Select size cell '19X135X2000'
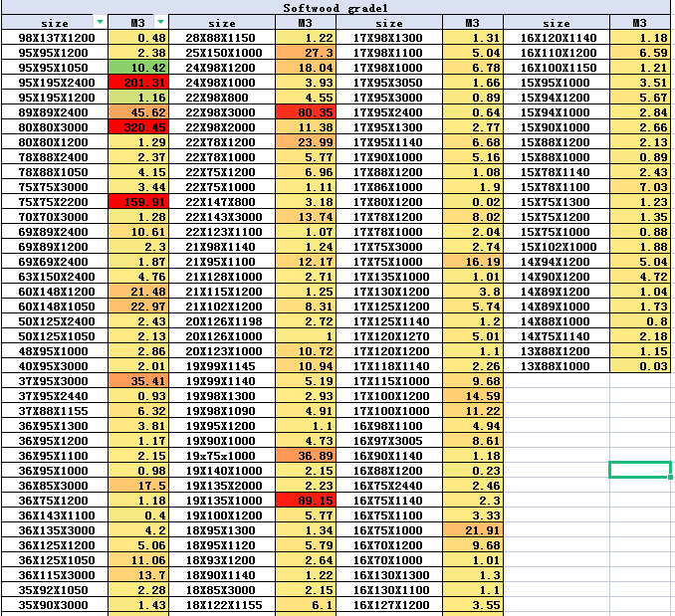 pos(222,486)
